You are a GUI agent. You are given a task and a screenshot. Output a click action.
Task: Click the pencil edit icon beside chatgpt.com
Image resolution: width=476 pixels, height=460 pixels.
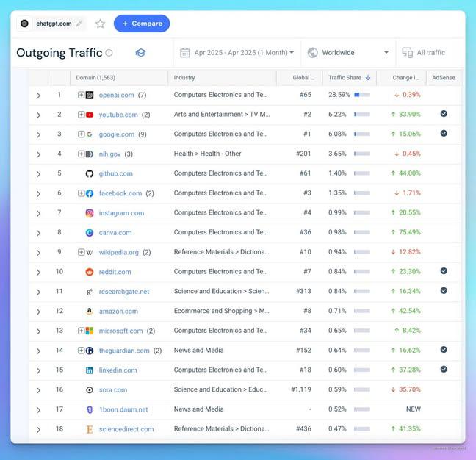click(79, 24)
